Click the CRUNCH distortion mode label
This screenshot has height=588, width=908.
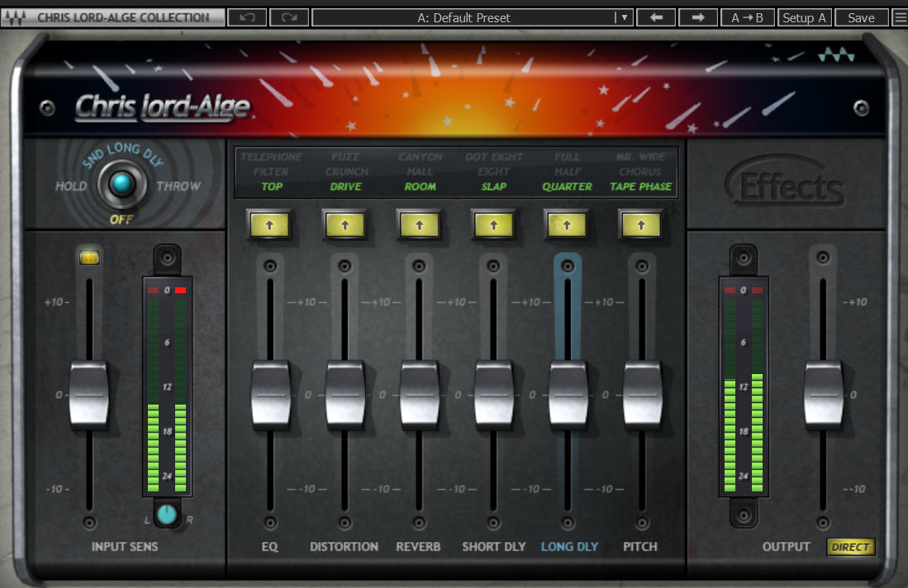pyautogui.click(x=346, y=172)
